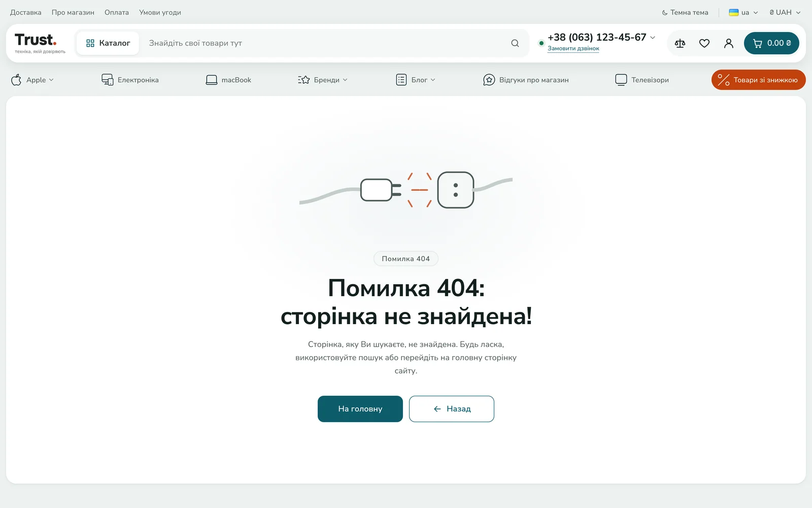The height and width of the screenshot is (508, 812).
Task: Open the Оплата top menu link
Action: tap(117, 12)
